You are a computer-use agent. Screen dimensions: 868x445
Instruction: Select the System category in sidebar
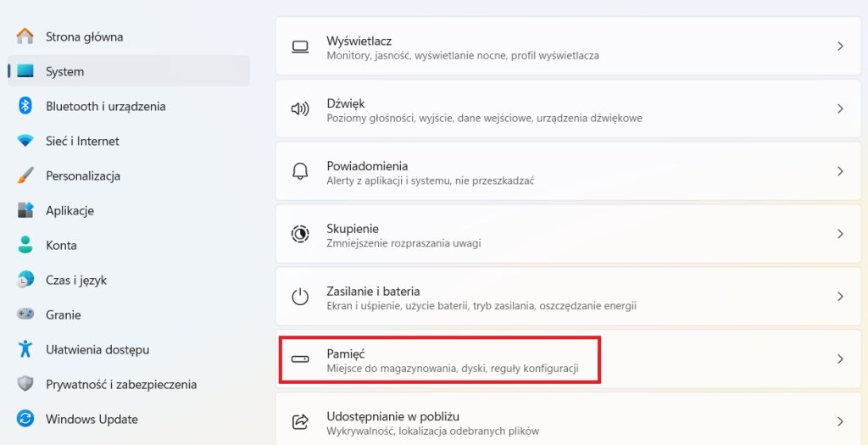[64, 71]
